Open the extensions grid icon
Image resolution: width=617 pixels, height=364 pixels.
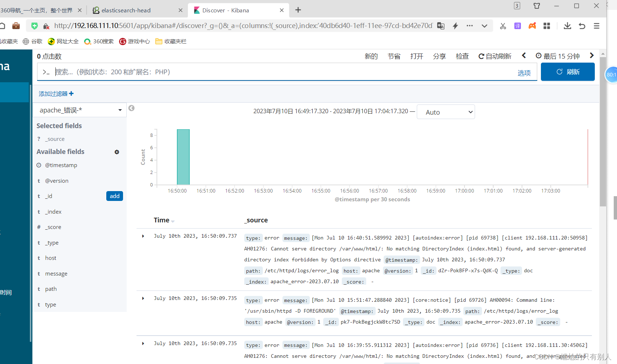(x=547, y=26)
